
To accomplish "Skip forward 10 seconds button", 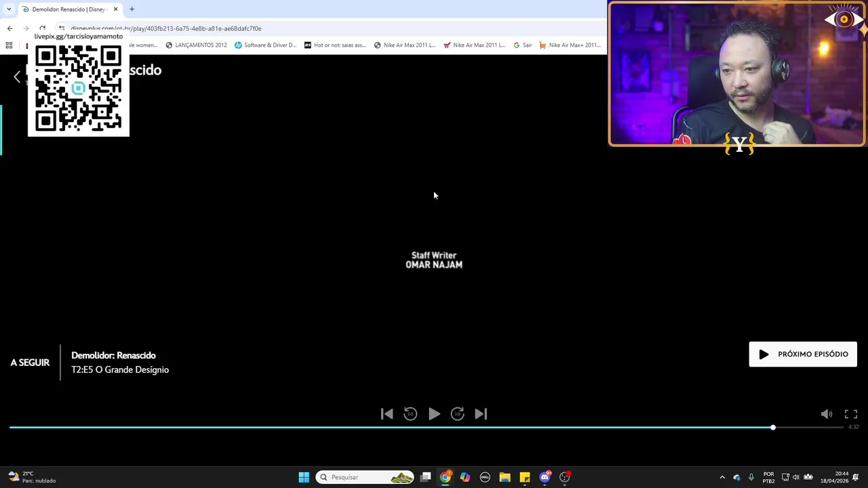I will (x=458, y=413).
